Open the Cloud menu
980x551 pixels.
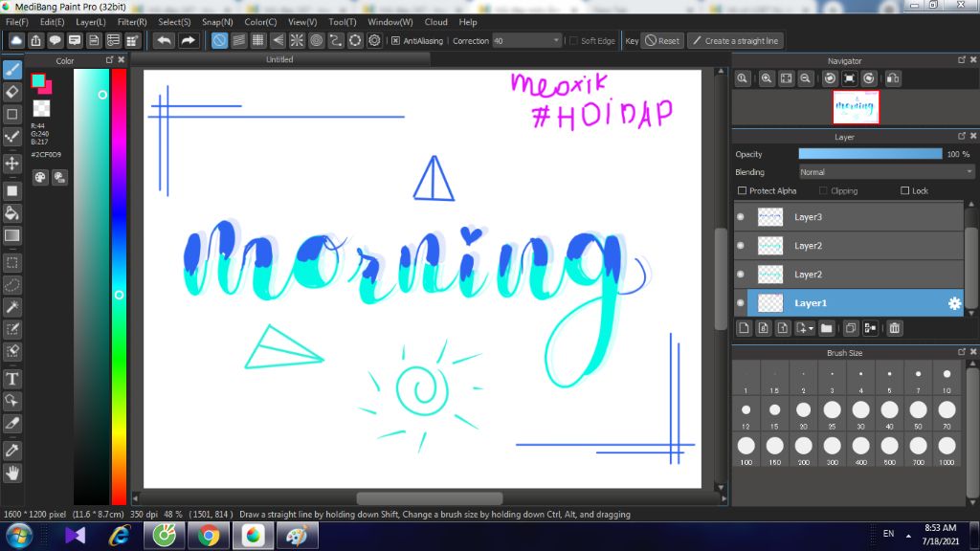435,22
